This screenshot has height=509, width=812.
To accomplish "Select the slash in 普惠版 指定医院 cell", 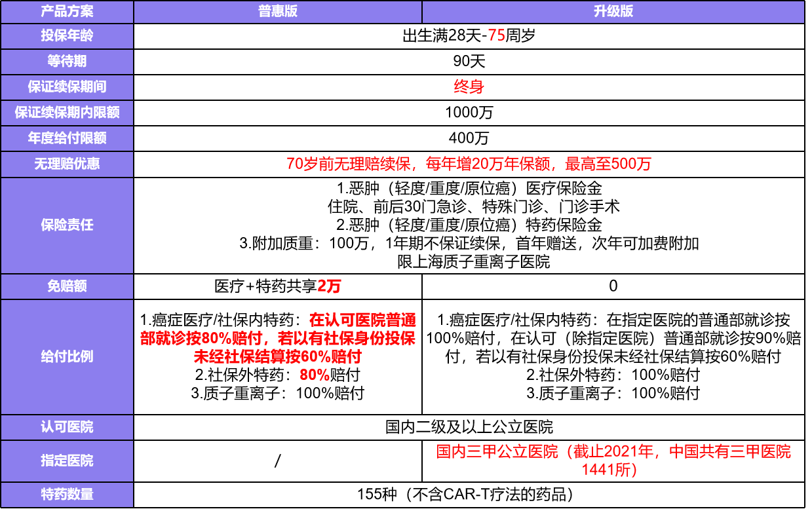I will pos(277,461).
